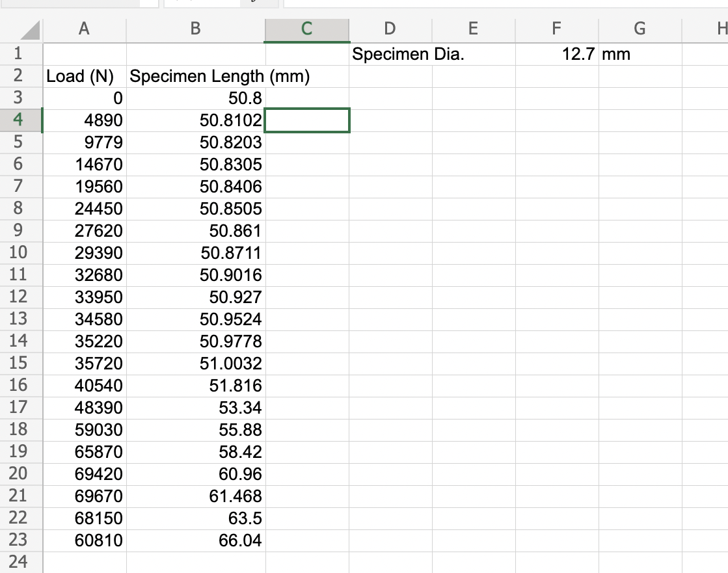Viewport: 728px width, 573px height.
Task: Select the cell with value 69670
Action: [84, 496]
